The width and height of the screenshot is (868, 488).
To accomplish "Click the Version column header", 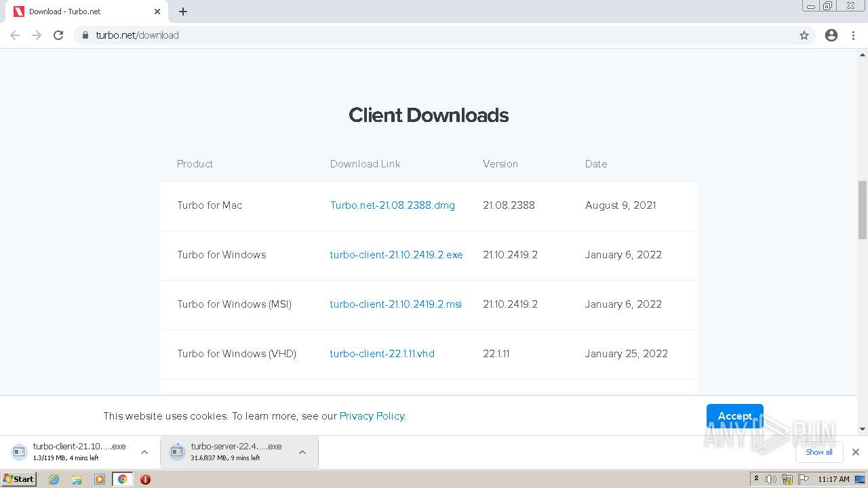I will pyautogui.click(x=500, y=164).
